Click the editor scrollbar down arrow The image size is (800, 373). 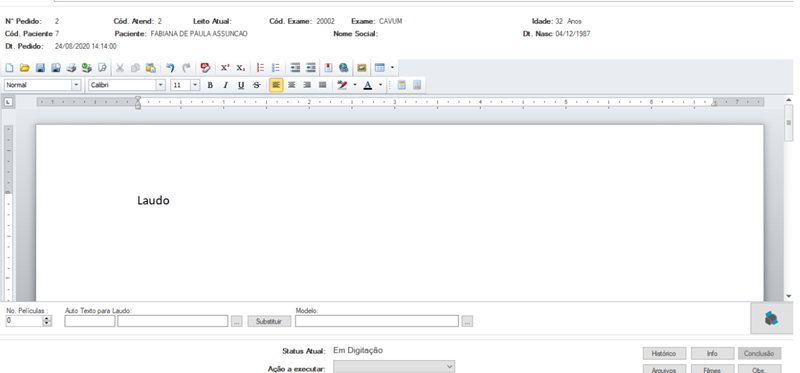click(x=789, y=296)
